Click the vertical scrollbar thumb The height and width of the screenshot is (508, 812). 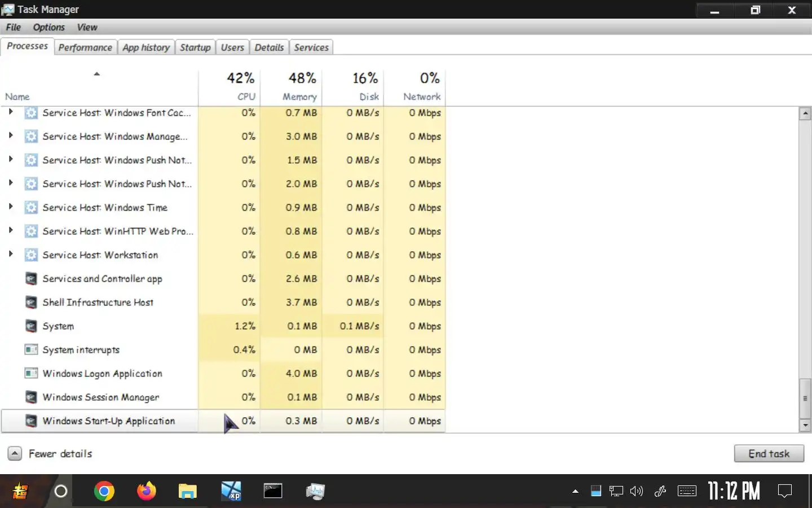pyautogui.click(x=805, y=398)
